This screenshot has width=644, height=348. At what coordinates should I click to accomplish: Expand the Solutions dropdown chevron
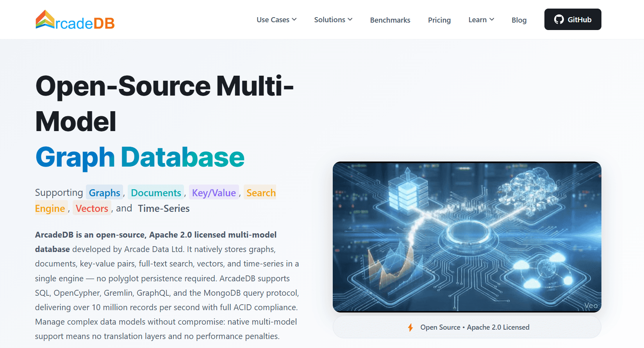(350, 20)
